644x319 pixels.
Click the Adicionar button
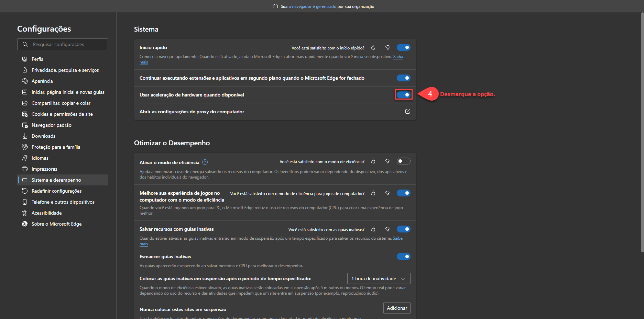coord(397,308)
